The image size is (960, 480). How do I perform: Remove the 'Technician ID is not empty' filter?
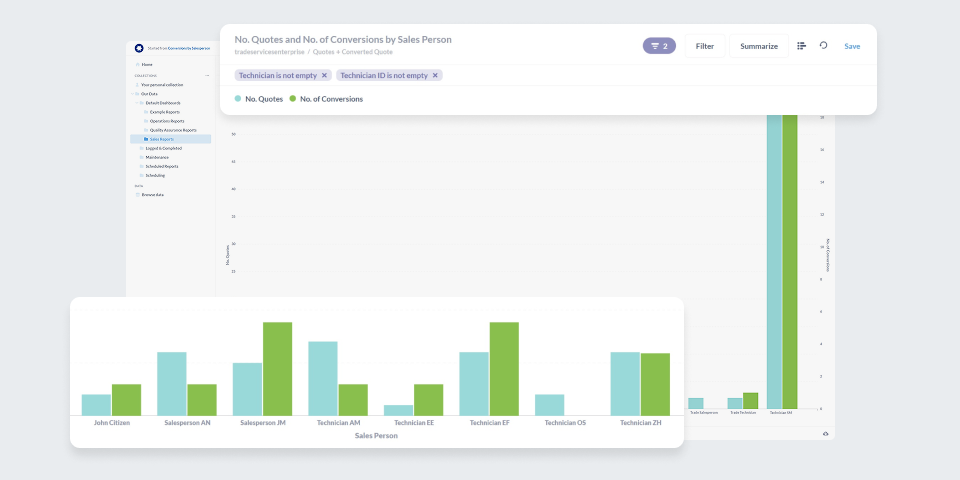[435, 75]
